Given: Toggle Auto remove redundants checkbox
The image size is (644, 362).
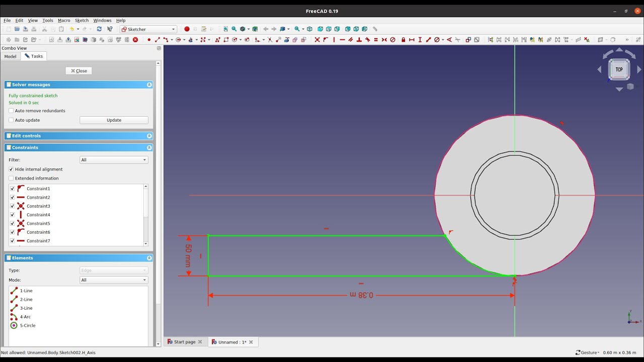Looking at the screenshot, I should (x=11, y=111).
